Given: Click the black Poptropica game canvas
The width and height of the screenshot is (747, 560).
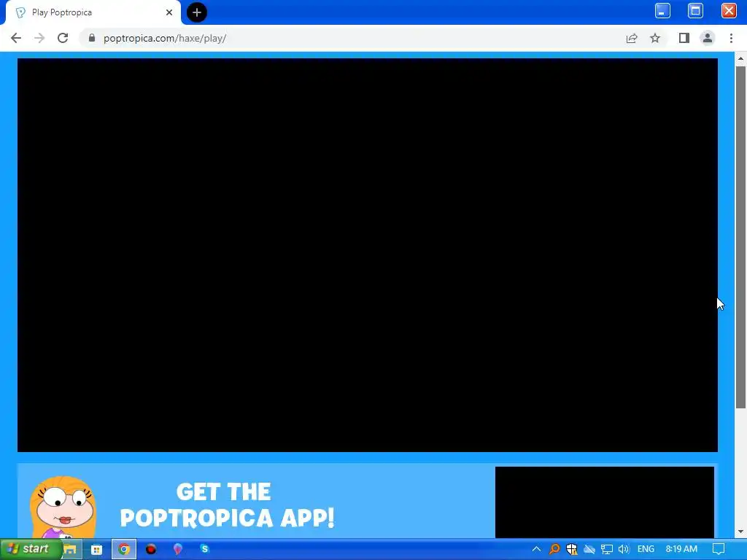Looking at the screenshot, I should tap(368, 255).
